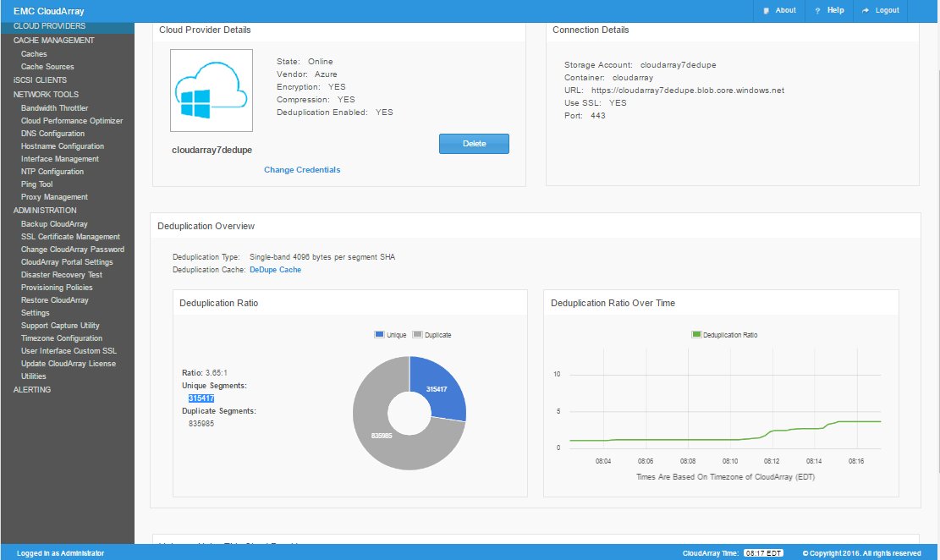Screen dimensions: 940x560
Task: Click the Logout arrow icon
Action: [x=865, y=11]
